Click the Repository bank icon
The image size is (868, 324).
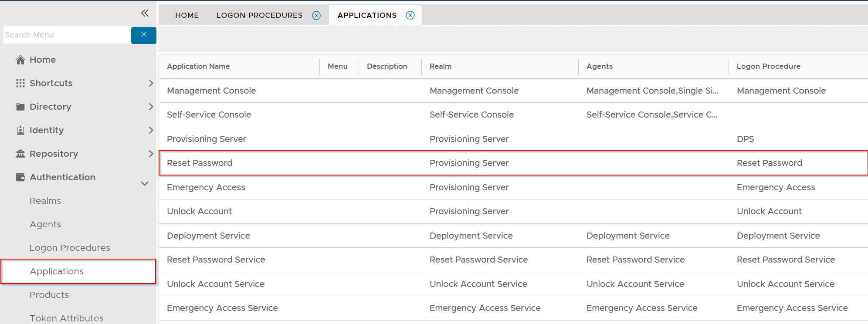20,154
